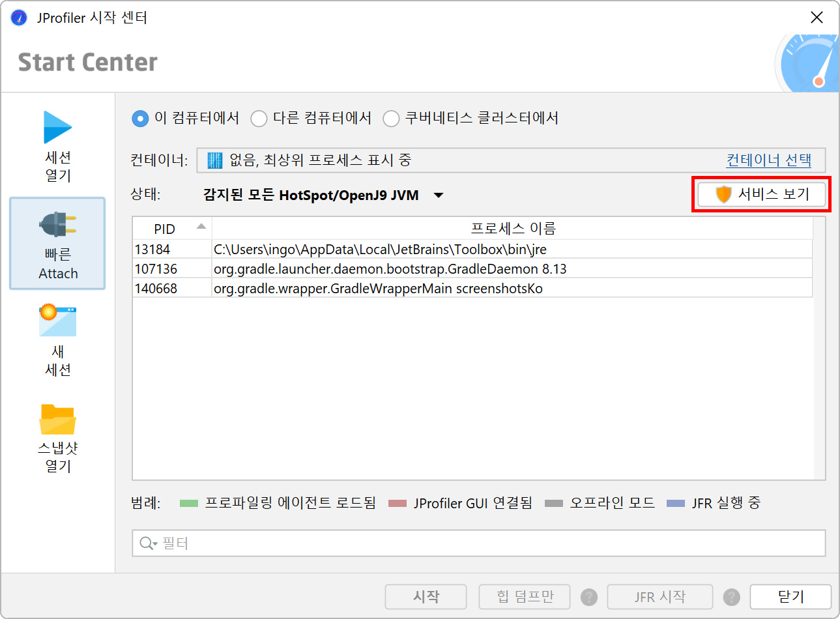Click the blue JFR 실행 중 legend swatch
Image resolution: width=840 pixels, height=619 pixels.
pos(676,504)
